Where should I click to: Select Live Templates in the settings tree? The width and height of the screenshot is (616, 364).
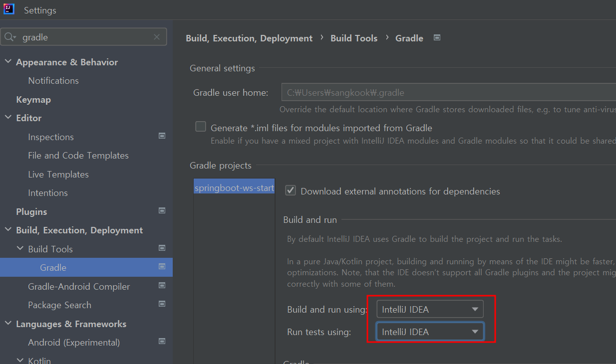pos(58,175)
